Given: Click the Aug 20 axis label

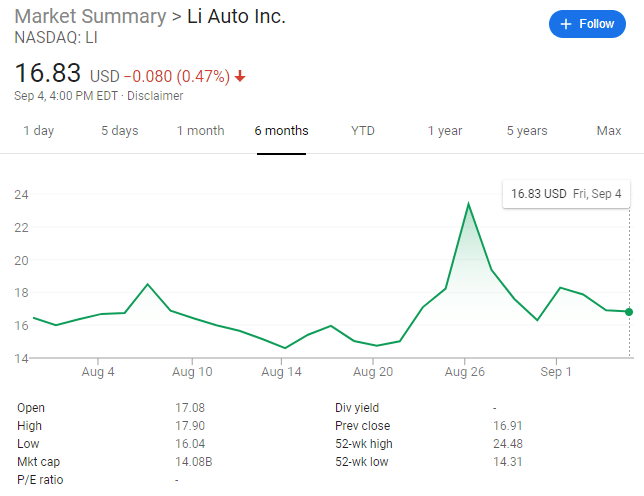Looking at the screenshot, I should click(x=373, y=372).
